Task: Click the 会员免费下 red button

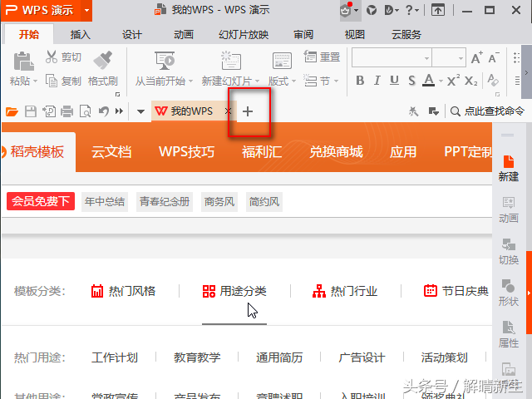Action: 41,201
